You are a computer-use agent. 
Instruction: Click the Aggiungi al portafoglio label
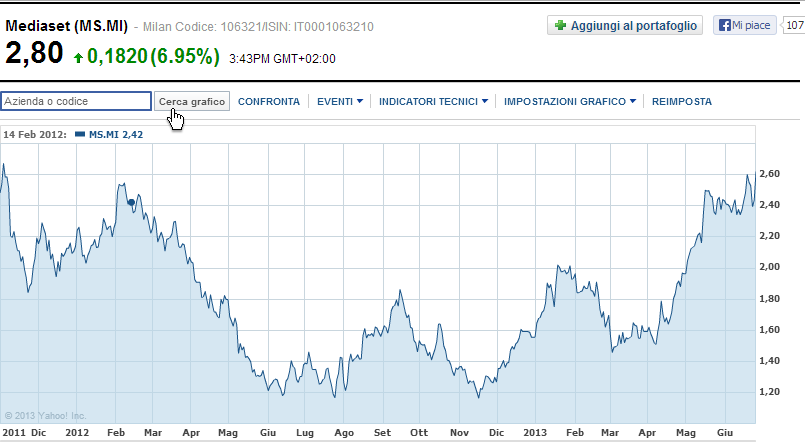633,26
